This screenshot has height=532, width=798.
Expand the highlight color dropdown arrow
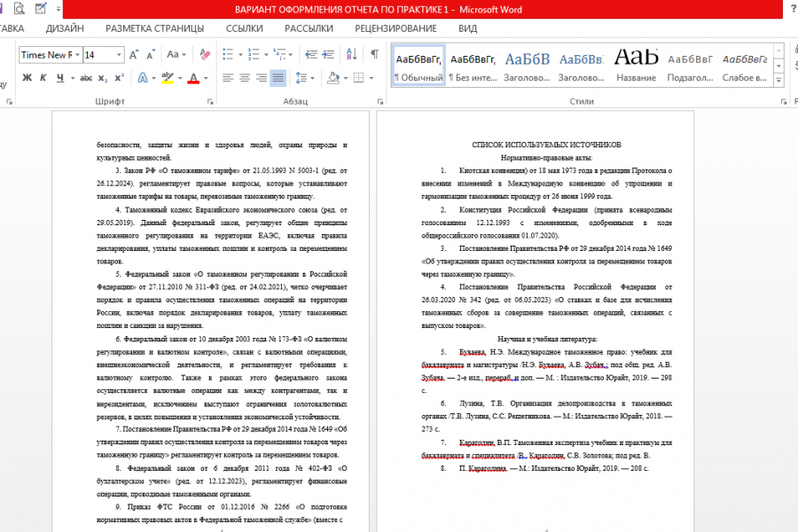180,78
